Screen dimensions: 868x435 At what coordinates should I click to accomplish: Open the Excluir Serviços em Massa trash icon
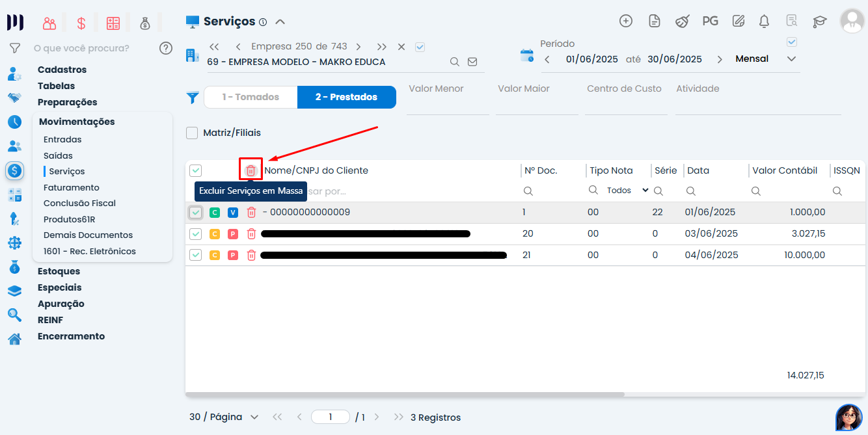tap(251, 170)
